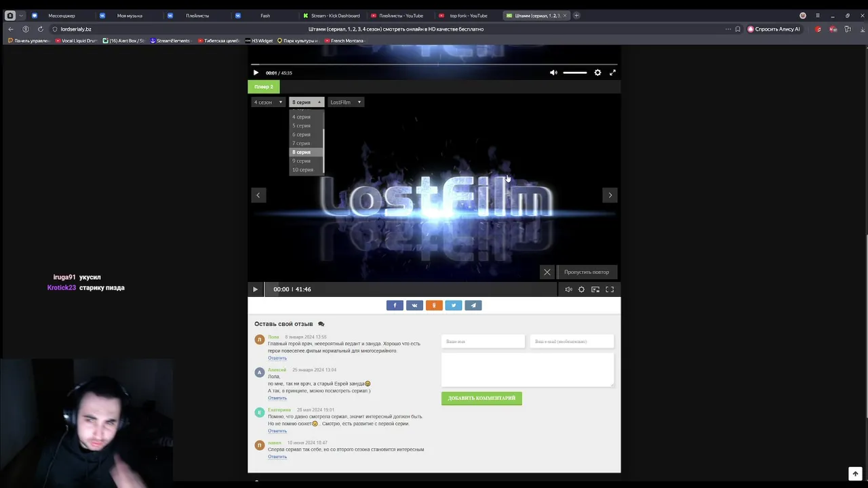868x488 pixels.
Task: Reply to Алексей's comment
Action: [277, 398]
